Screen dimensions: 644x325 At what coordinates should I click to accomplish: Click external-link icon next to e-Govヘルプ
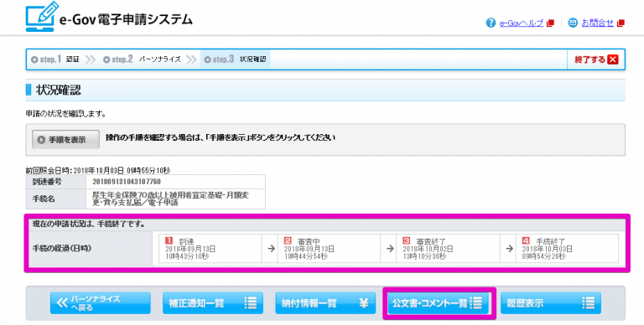(550, 23)
